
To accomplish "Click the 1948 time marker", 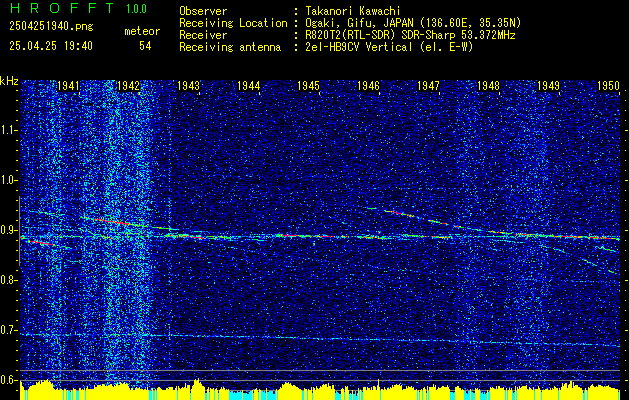I will [x=489, y=86].
